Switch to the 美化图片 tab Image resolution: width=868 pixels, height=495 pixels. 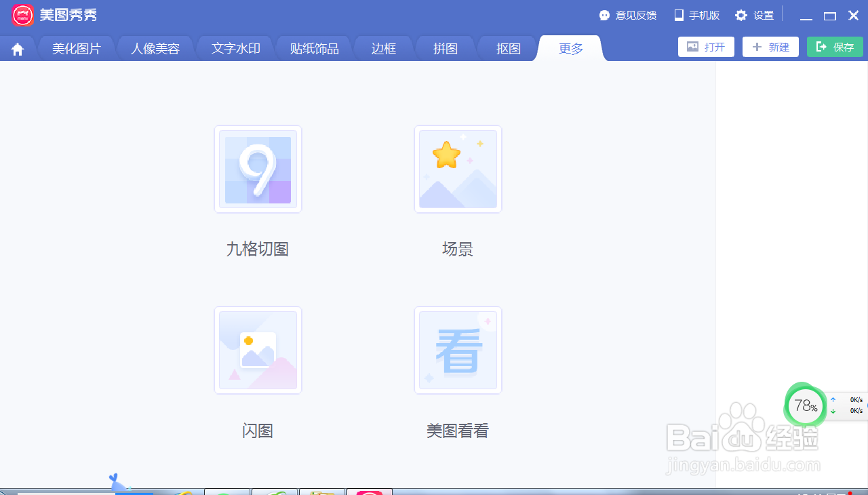(x=77, y=49)
